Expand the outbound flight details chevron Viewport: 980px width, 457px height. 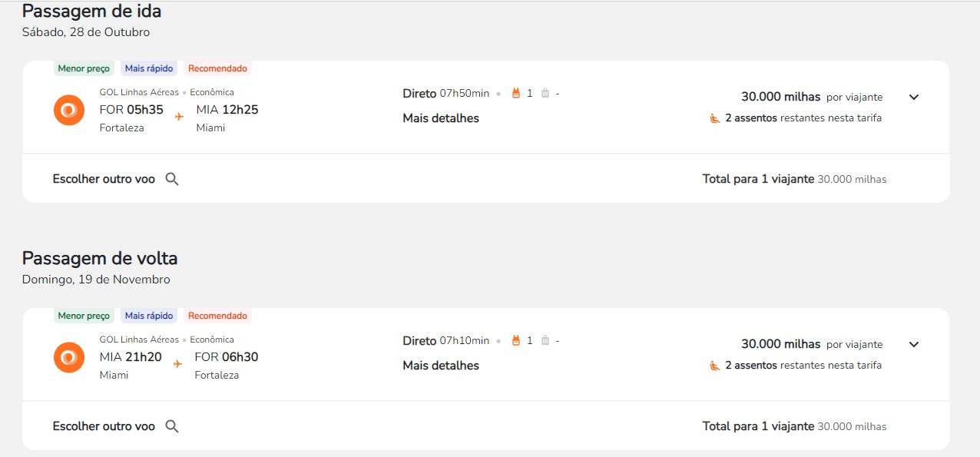tap(914, 98)
